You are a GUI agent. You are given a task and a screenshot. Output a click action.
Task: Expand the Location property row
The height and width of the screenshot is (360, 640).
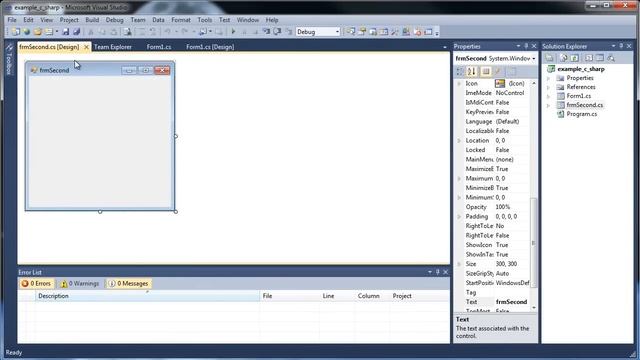[x=459, y=140]
